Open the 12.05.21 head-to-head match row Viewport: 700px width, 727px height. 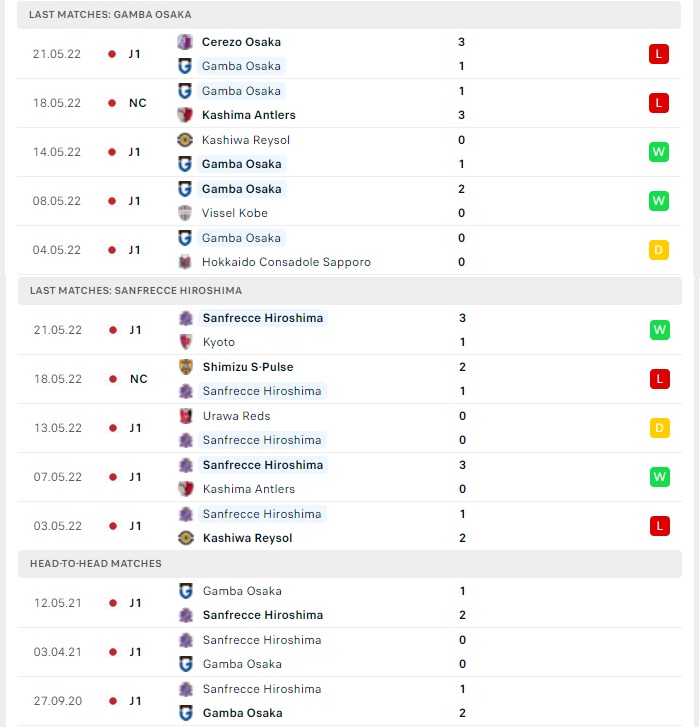coord(350,603)
